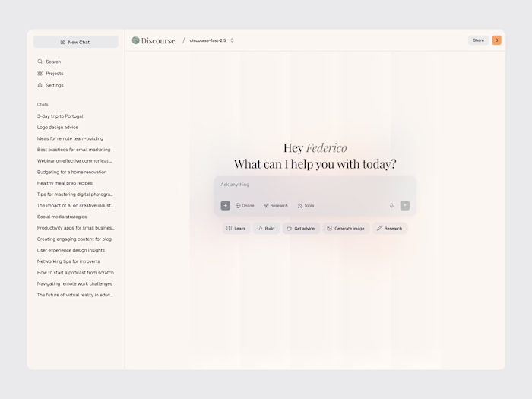Open chat 'Budgeting for a home renovation'
The image size is (532, 399).
[x=72, y=172]
